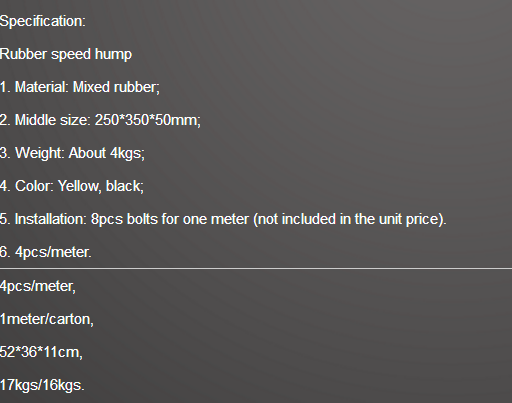Click the 17kgs/16kgs weight text
Viewport: 512px width, 403px height.
[42, 385]
